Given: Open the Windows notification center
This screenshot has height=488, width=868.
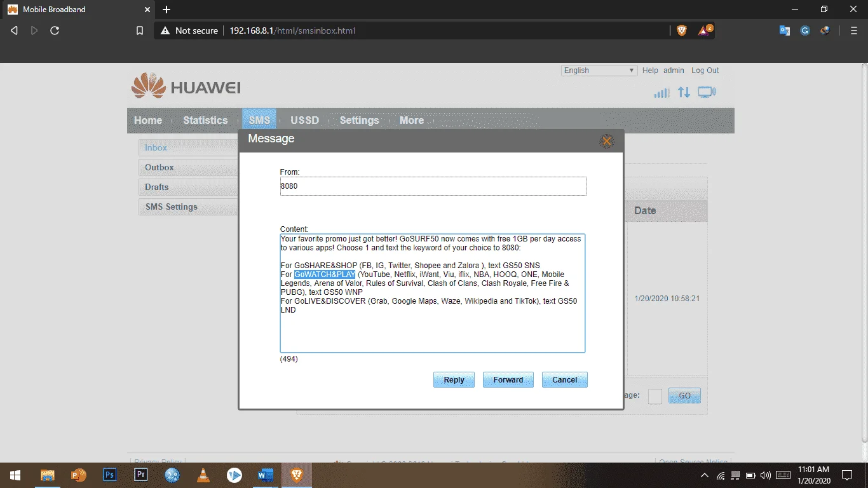Looking at the screenshot, I should (846, 475).
